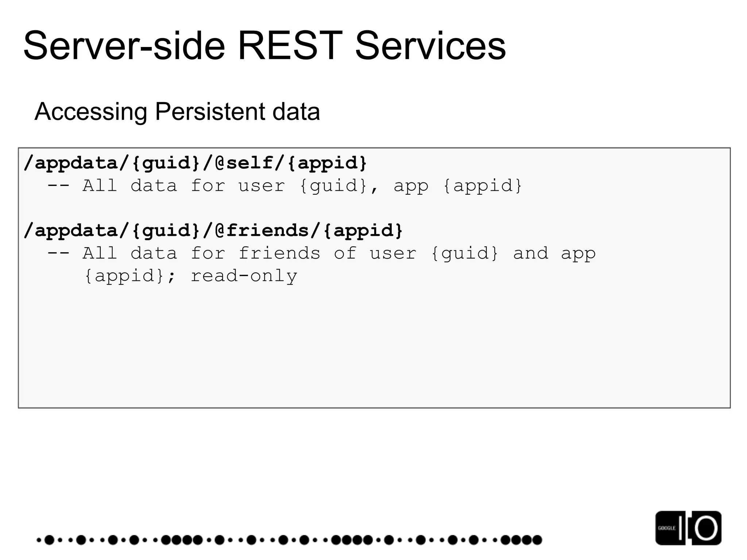Screen dimensions: 747x560
Task: Click the word "Services" in the title
Action: pos(430,46)
